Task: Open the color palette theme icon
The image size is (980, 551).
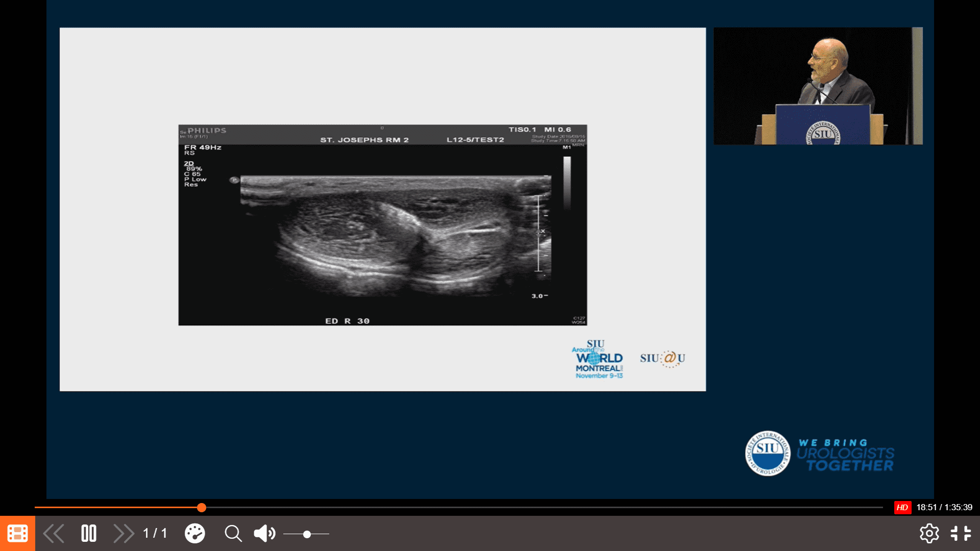Action: 194,534
